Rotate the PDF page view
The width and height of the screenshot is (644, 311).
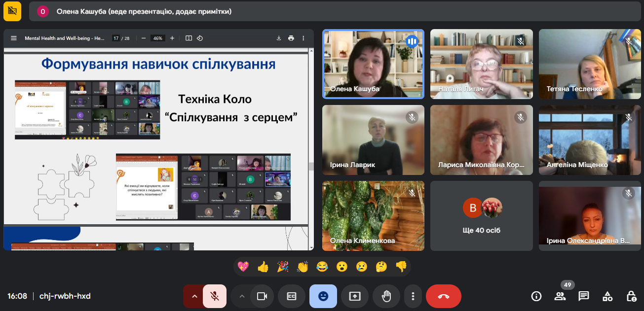pos(200,38)
